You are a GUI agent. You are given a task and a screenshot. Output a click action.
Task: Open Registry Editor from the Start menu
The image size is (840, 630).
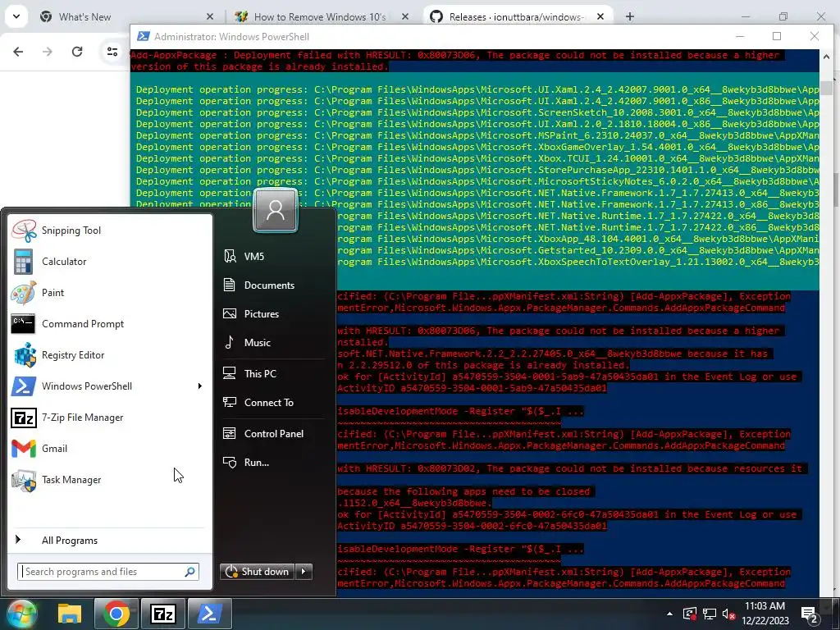(110, 354)
